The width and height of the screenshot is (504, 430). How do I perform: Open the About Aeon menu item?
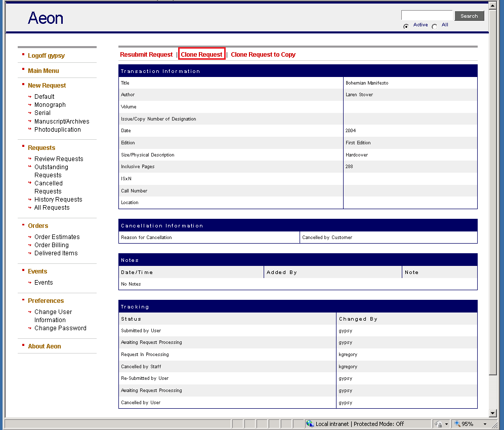(x=45, y=346)
